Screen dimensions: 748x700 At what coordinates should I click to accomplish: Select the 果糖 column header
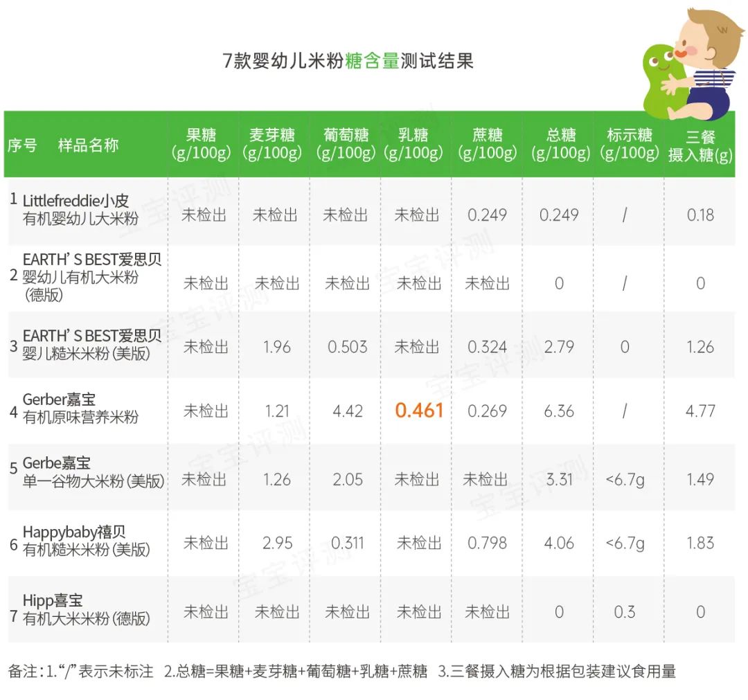click(x=203, y=144)
